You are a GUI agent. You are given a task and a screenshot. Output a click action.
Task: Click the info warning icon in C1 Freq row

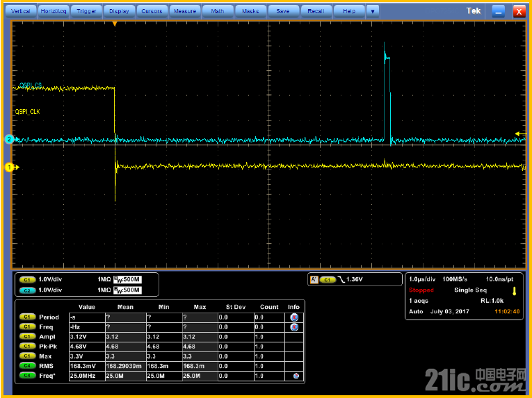click(x=294, y=327)
